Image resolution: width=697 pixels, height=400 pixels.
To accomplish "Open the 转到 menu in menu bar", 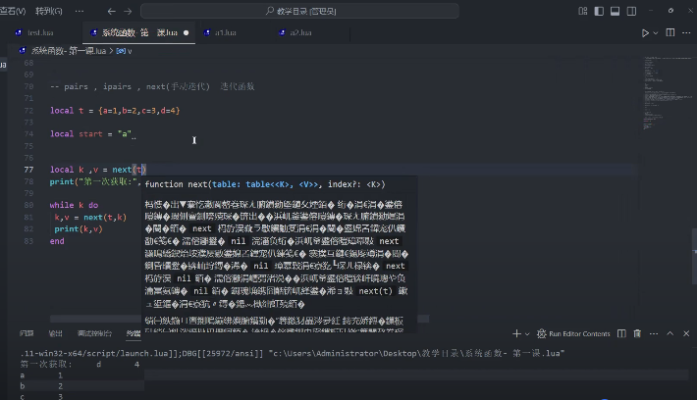I will [46, 11].
